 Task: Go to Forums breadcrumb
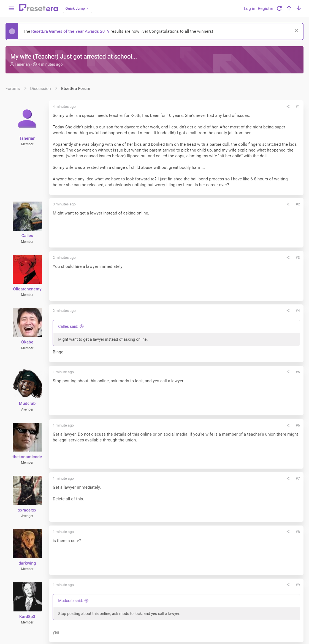click(13, 89)
